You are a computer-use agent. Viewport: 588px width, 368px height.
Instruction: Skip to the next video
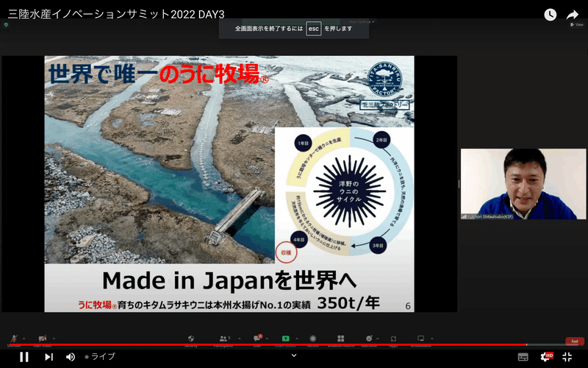(49, 357)
